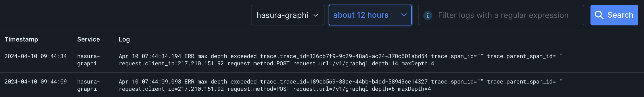Viewport: 644px width, 97px height.
Task: Click the chevron next to hasura-graphi
Action: pos(316,15)
